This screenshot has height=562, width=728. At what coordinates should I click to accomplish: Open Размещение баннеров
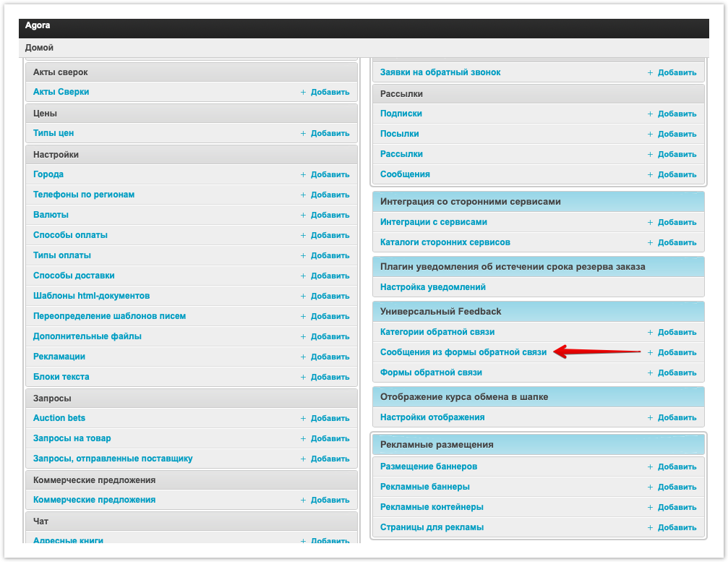coord(429,467)
